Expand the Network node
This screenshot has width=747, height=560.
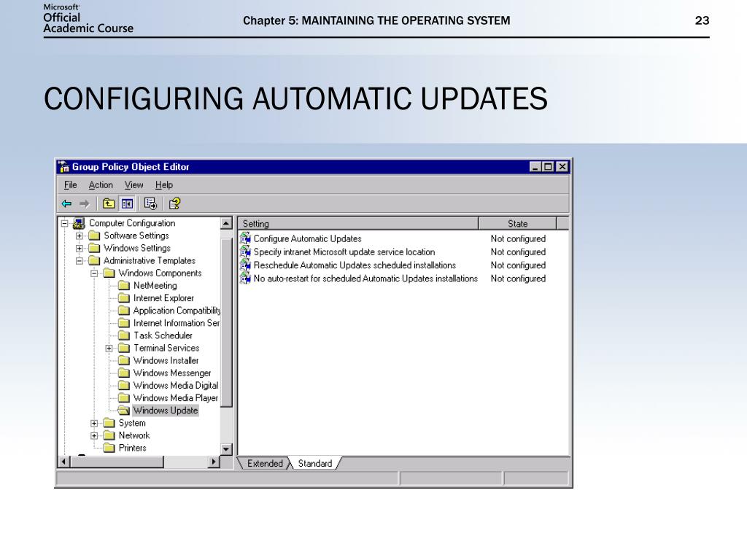94,436
